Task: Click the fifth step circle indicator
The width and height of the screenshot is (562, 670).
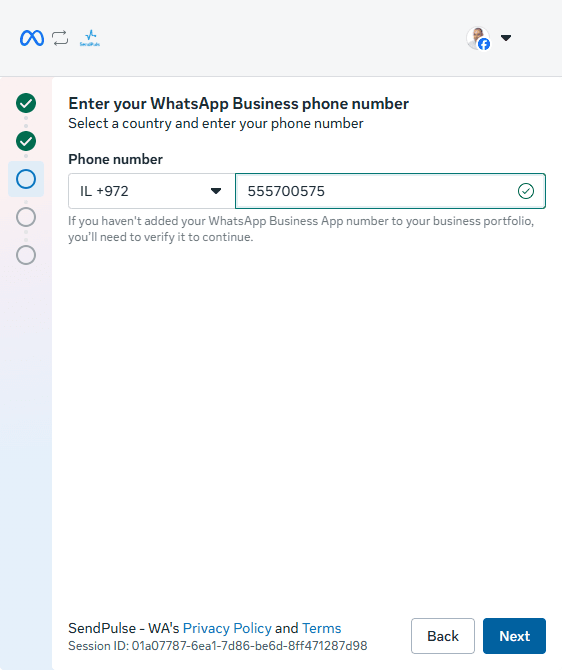Action: [x=26, y=255]
